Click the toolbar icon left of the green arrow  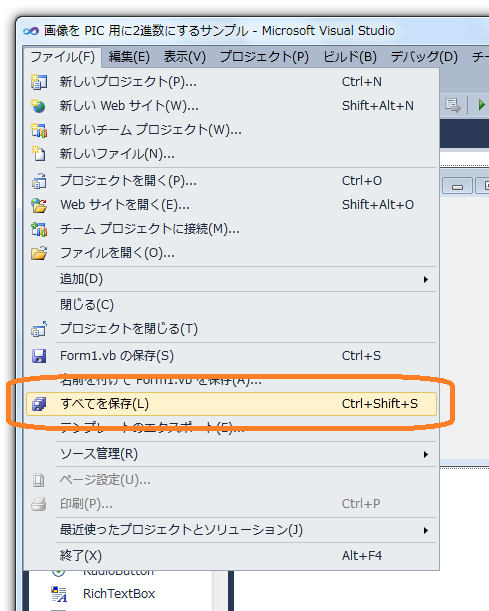tap(453, 105)
